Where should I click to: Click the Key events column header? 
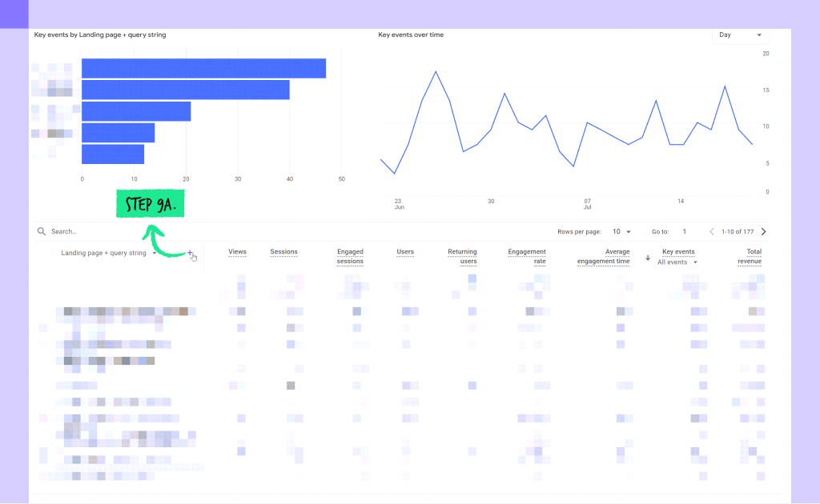coord(678,252)
